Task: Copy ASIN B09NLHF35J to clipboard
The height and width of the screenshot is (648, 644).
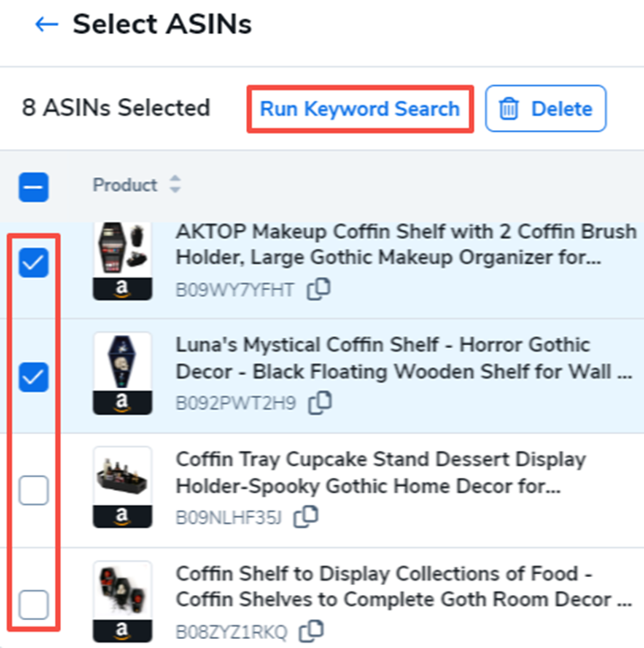Action: (306, 516)
